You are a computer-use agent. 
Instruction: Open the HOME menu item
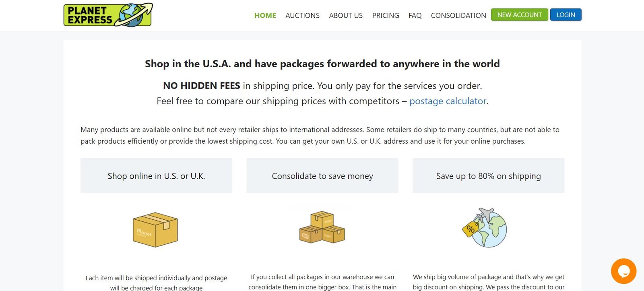pos(265,15)
